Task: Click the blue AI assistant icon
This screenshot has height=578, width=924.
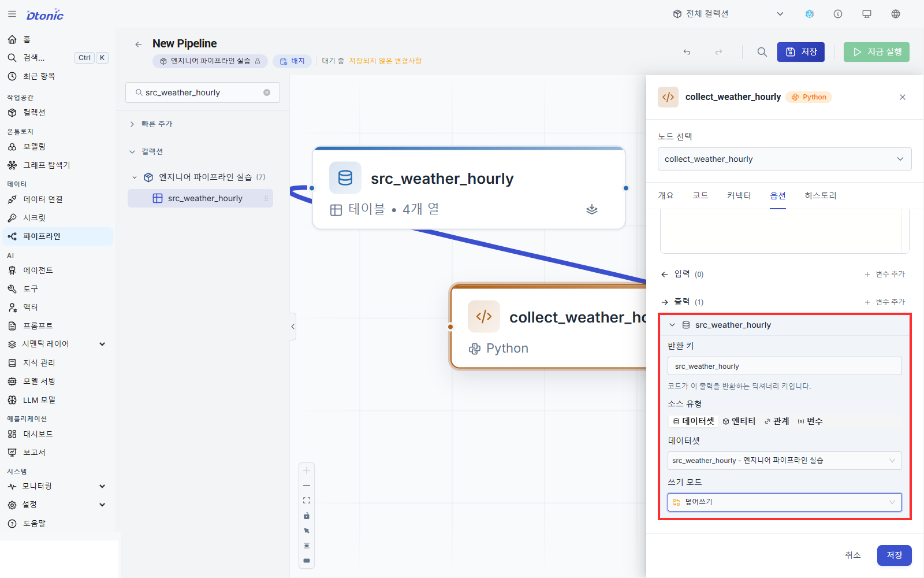Action: tap(810, 14)
